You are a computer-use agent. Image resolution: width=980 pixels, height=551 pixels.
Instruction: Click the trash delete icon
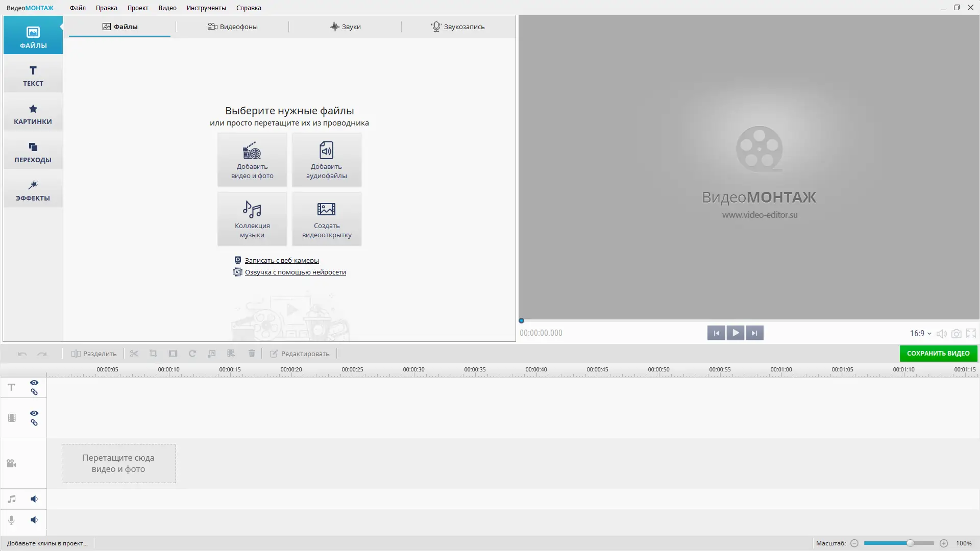tap(252, 354)
